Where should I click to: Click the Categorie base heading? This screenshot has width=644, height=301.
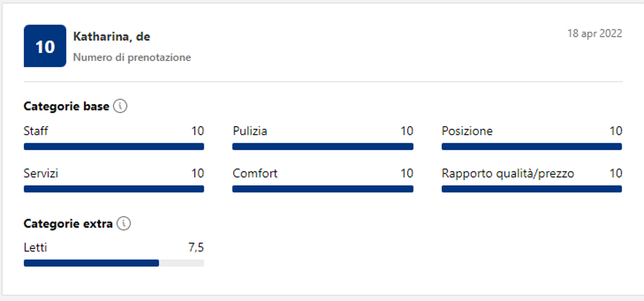[x=66, y=107]
